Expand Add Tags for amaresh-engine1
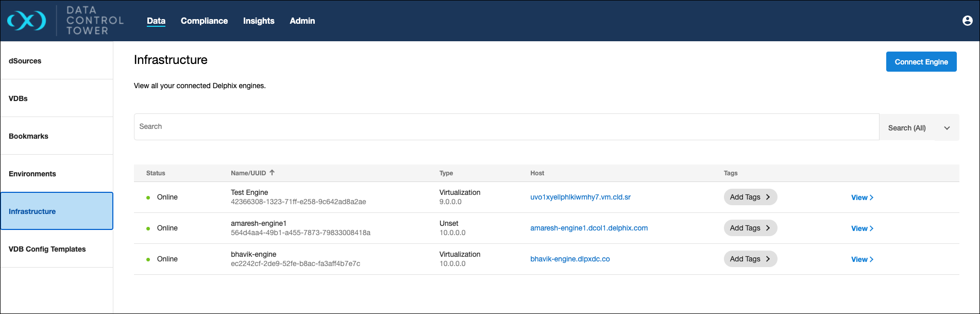Viewport: 980px width, 314px height. tap(750, 228)
